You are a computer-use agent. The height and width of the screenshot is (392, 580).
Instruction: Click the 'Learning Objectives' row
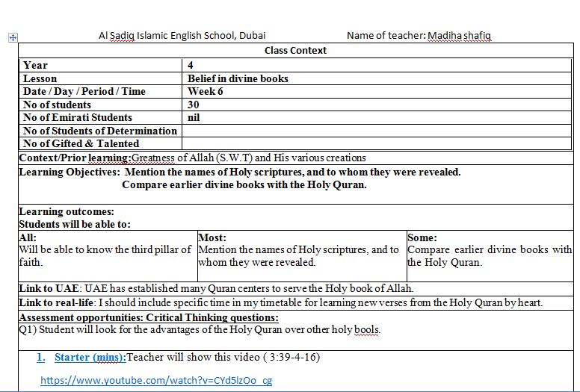click(x=239, y=172)
